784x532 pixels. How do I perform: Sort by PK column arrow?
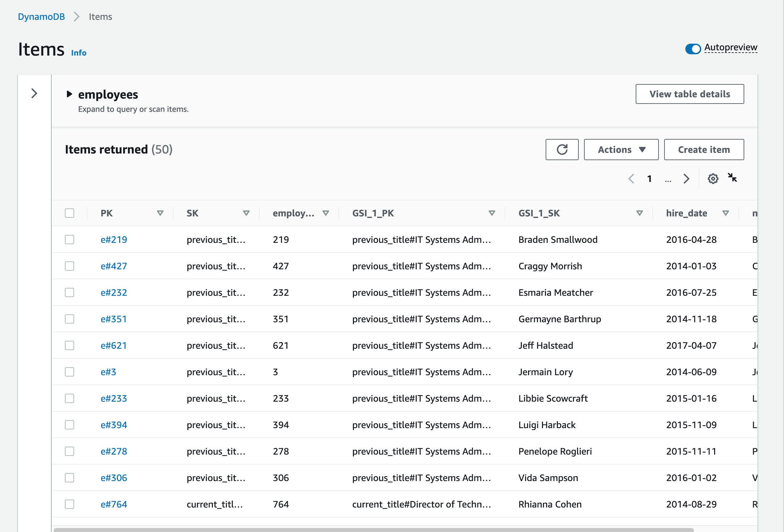point(160,213)
